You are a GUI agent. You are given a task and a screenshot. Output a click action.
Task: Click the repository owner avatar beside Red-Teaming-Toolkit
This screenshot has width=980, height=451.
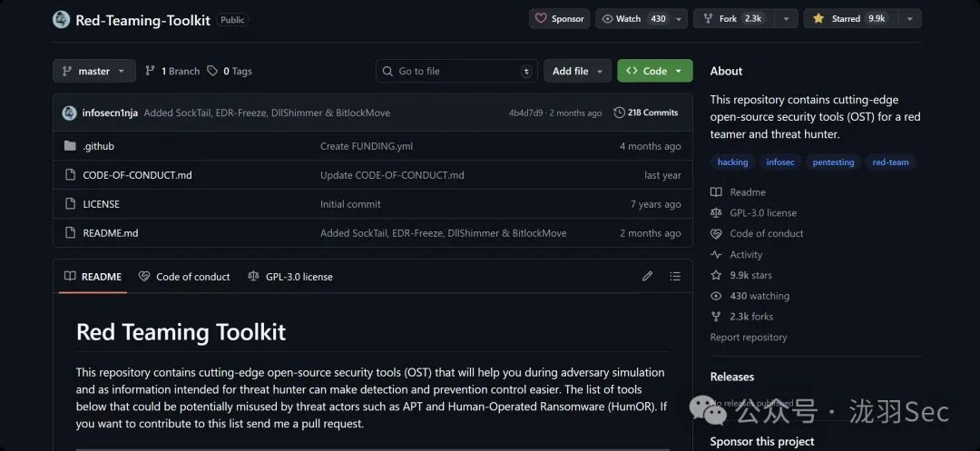pyautogui.click(x=62, y=19)
